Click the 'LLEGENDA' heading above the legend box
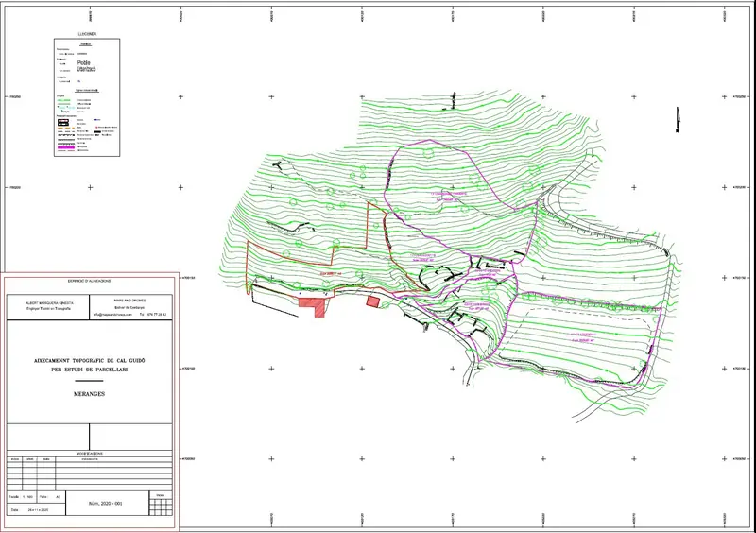 [x=87, y=34]
